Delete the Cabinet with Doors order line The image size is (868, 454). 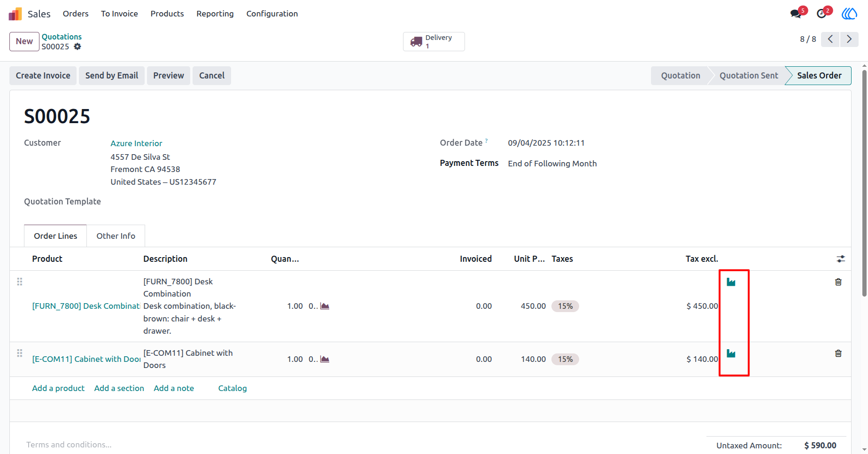(838, 353)
